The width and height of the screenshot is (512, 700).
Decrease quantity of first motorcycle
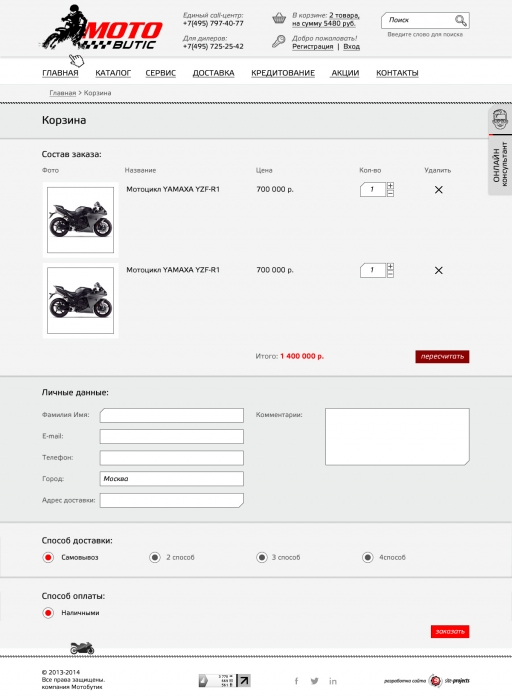coord(391,193)
